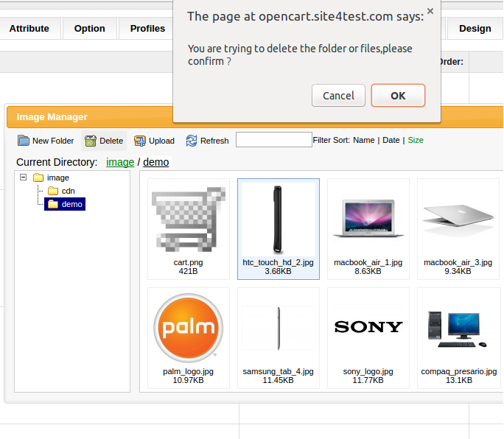Click the Upload icon
This screenshot has height=439, width=504.
coord(140,141)
